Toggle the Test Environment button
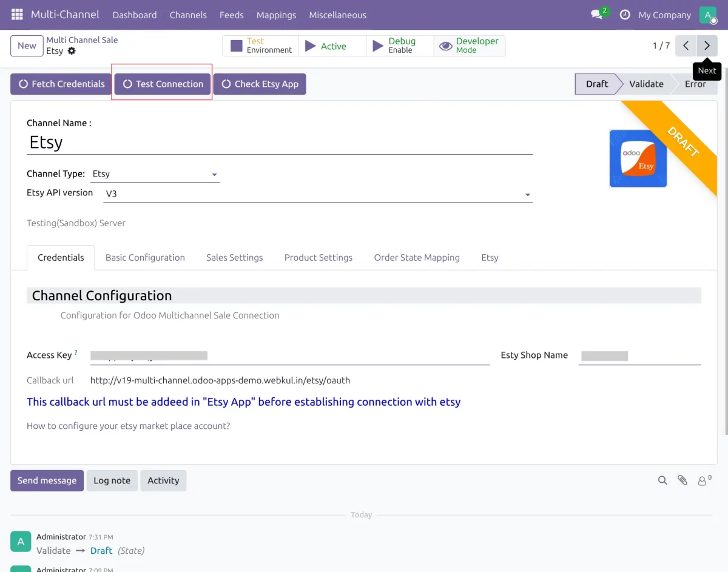The width and height of the screenshot is (728, 572). click(x=261, y=45)
